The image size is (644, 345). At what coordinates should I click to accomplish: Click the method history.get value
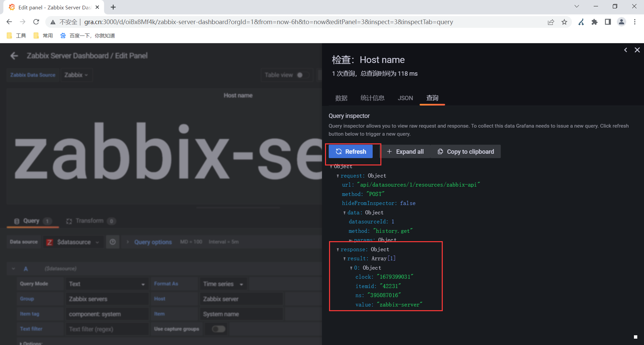click(x=393, y=231)
